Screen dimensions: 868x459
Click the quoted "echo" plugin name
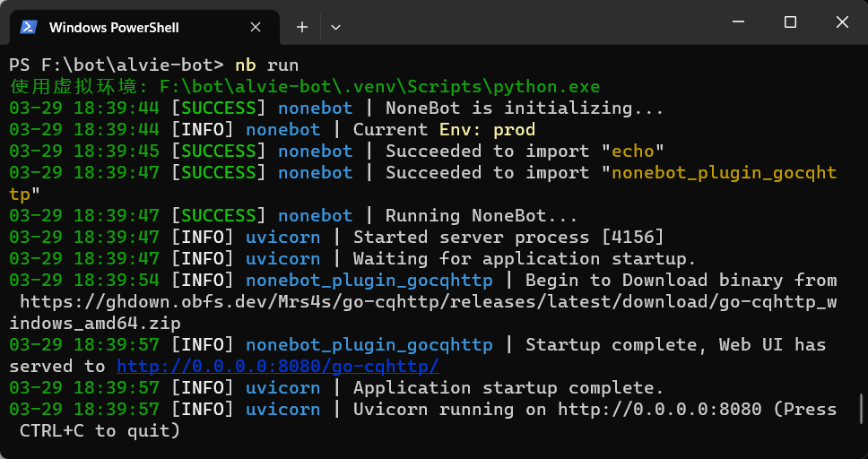point(633,151)
